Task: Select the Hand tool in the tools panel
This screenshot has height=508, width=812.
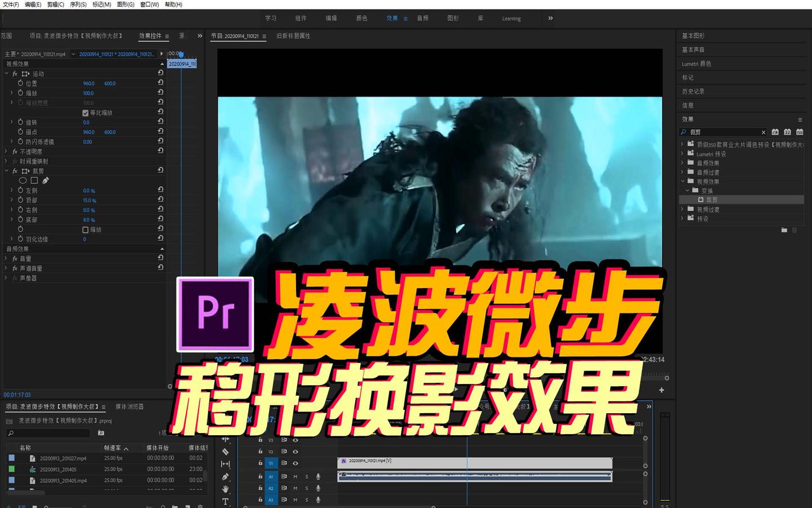Action: point(226,489)
